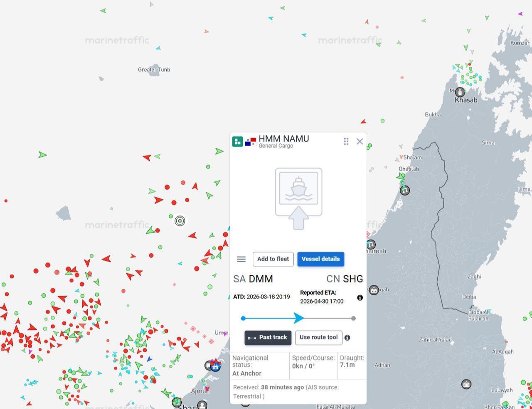Image resolution: width=532 pixels, height=409 pixels.
Task: Click the departure dot on voyage progress line
Action: click(243, 318)
